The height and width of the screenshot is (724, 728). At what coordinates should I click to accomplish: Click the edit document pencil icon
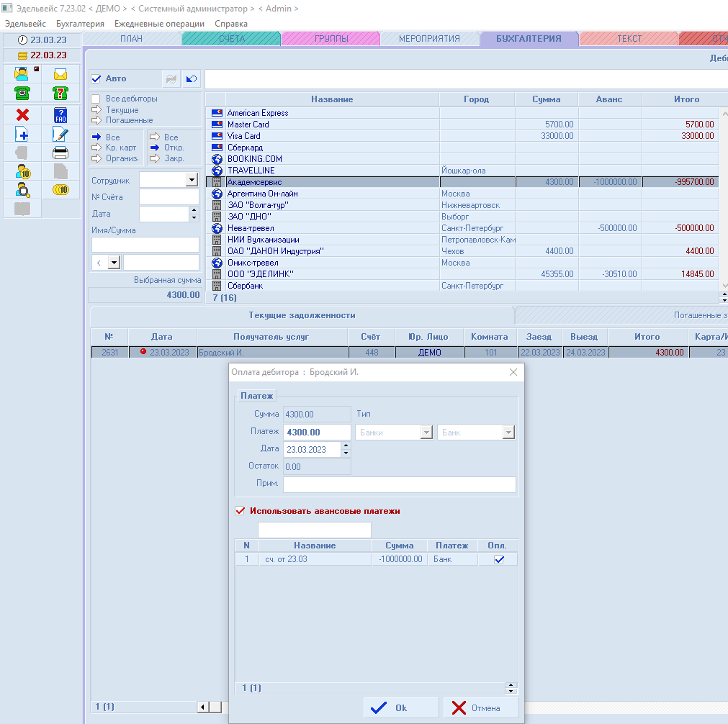pos(60,134)
